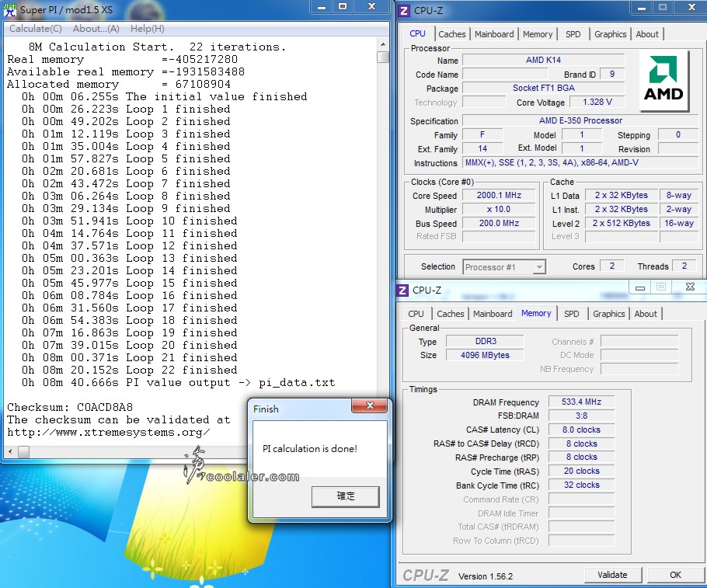Open the SPD tab in the top CPU-Z window
The image size is (707, 588).
pyautogui.click(x=573, y=34)
